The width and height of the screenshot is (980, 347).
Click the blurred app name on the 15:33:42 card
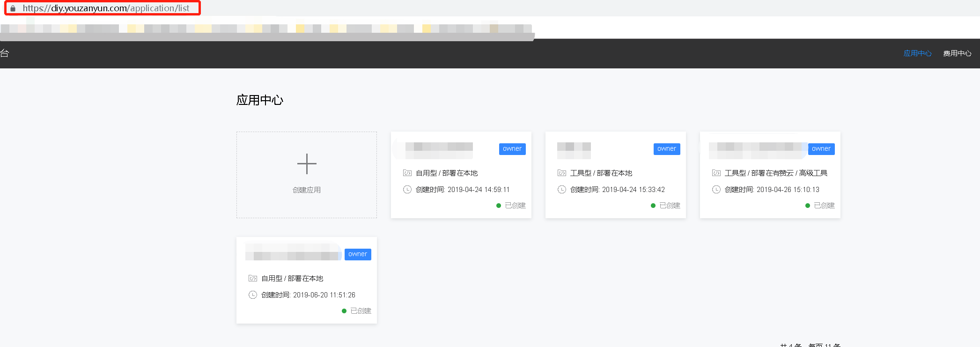pos(574,150)
